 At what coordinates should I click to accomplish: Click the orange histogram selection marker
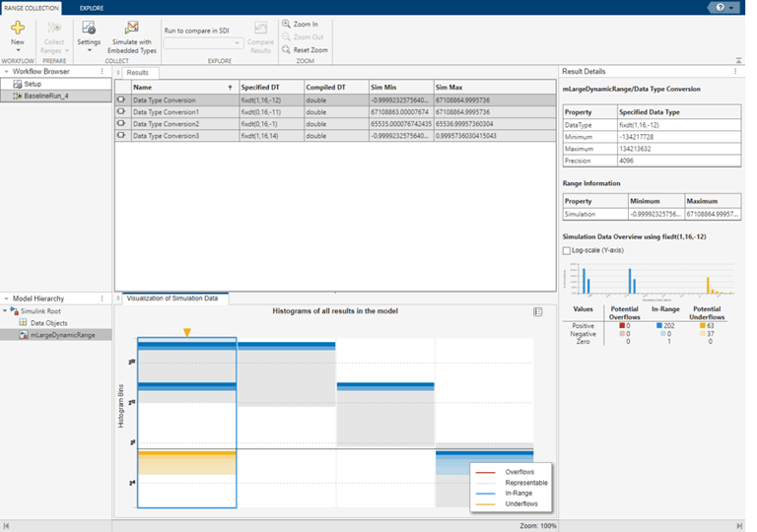[187, 332]
